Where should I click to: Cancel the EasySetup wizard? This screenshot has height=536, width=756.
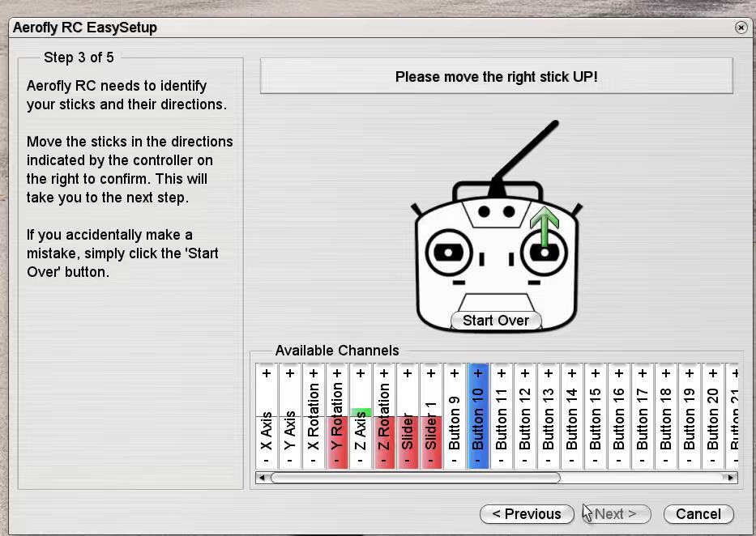(x=698, y=514)
